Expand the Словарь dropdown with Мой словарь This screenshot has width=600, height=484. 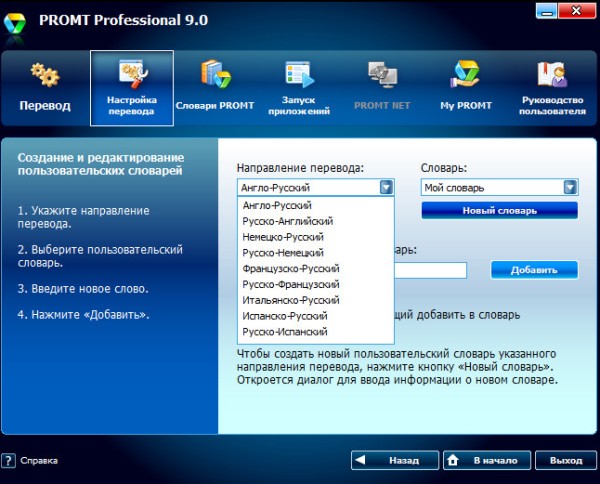[569, 187]
